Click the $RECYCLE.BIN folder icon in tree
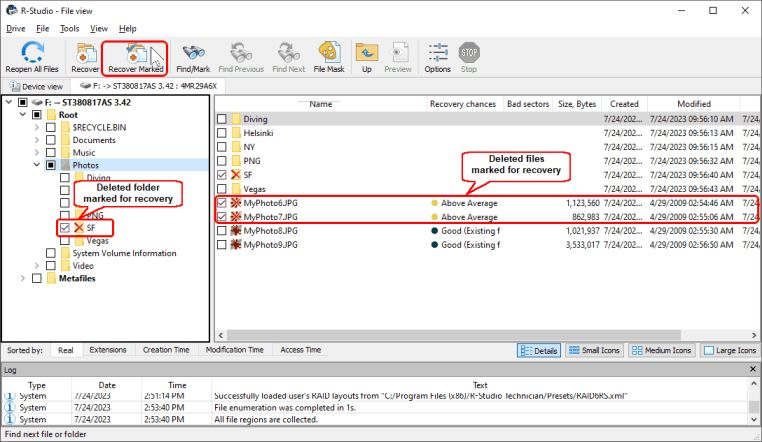 coord(66,127)
